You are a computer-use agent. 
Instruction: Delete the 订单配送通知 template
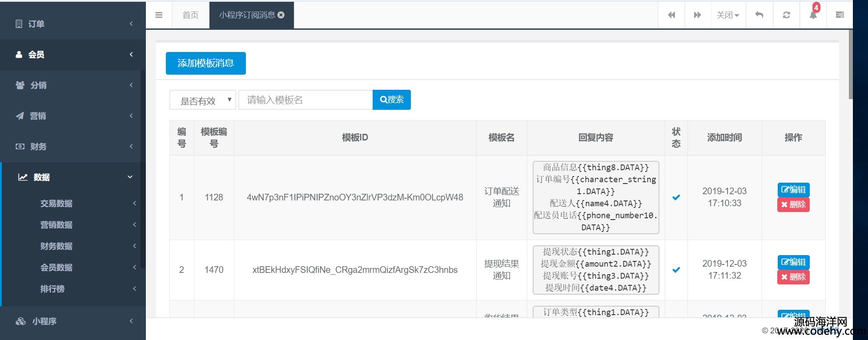point(793,204)
